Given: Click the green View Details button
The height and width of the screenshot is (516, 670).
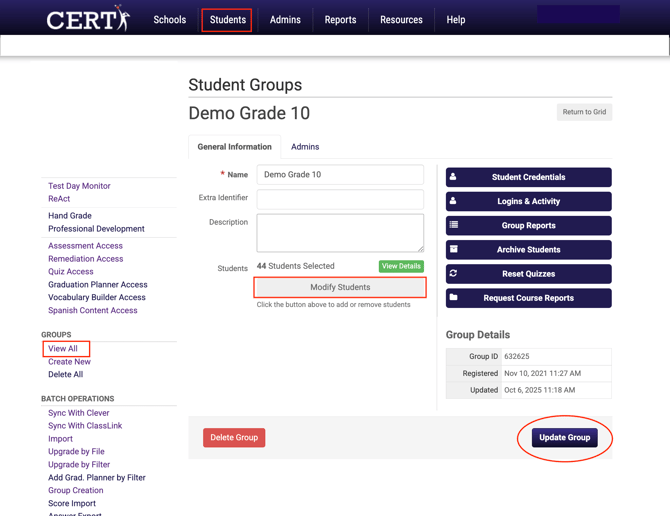Looking at the screenshot, I should click(x=401, y=266).
